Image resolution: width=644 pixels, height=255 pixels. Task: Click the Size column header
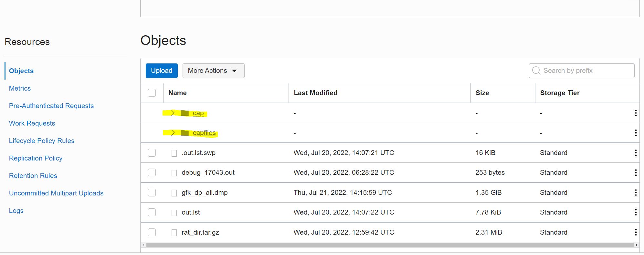[482, 93]
